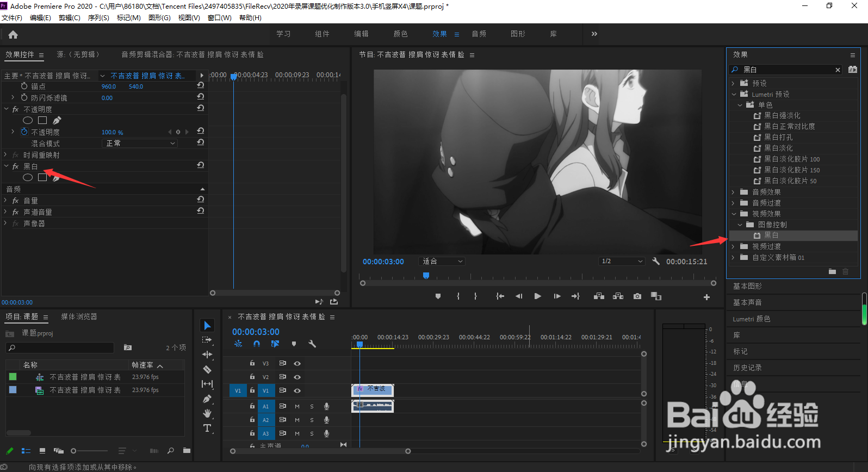Screen dimensions: 868x472
Task: Add marker in timeline
Action: pyautogui.click(x=294, y=344)
